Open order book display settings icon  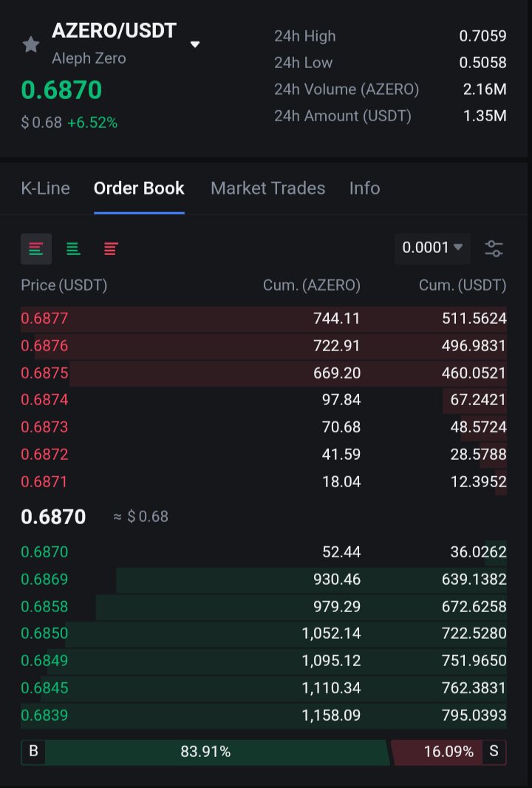pyautogui.click(x=494, y=248)
